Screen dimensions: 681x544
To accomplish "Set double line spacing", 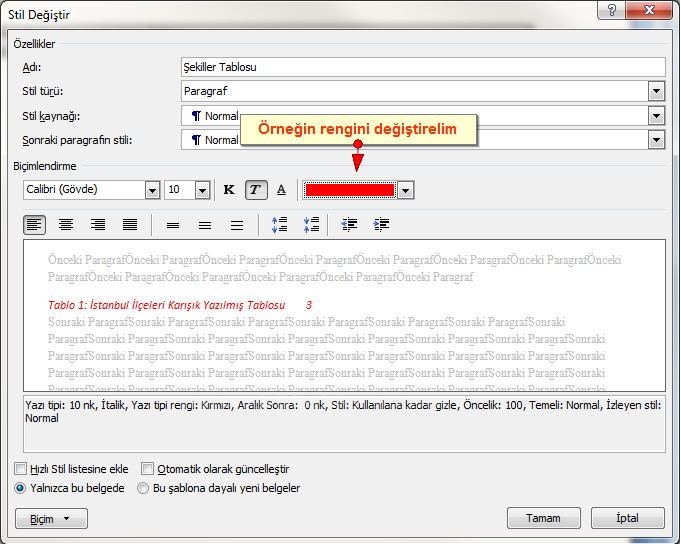I will pos(237,225).
